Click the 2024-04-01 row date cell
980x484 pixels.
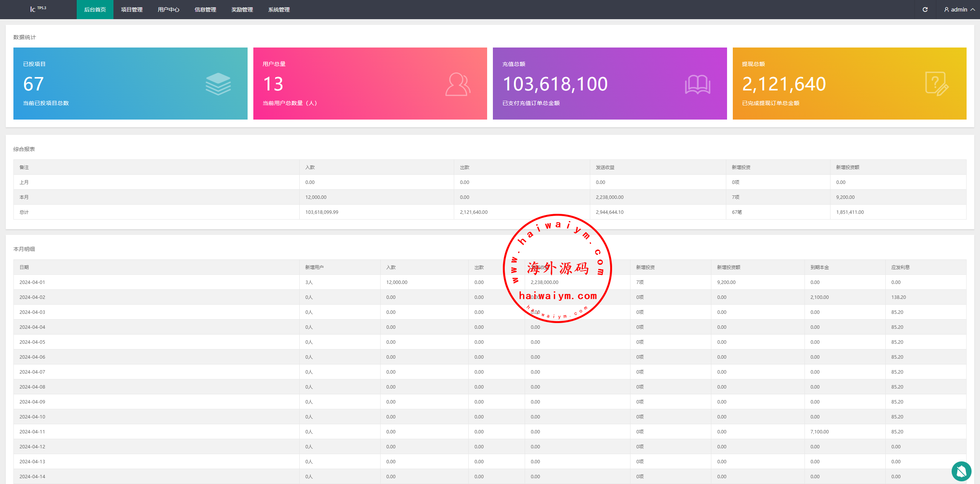(x=32, y=282)
